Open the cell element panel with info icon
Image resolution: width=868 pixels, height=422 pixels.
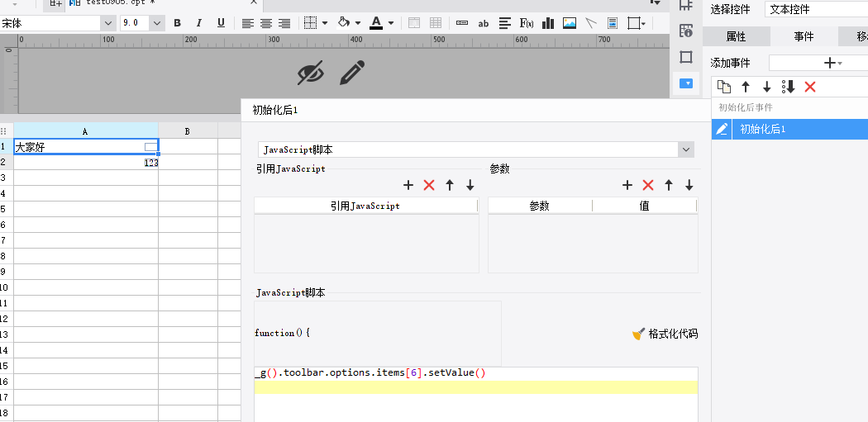tap(686, 31)
